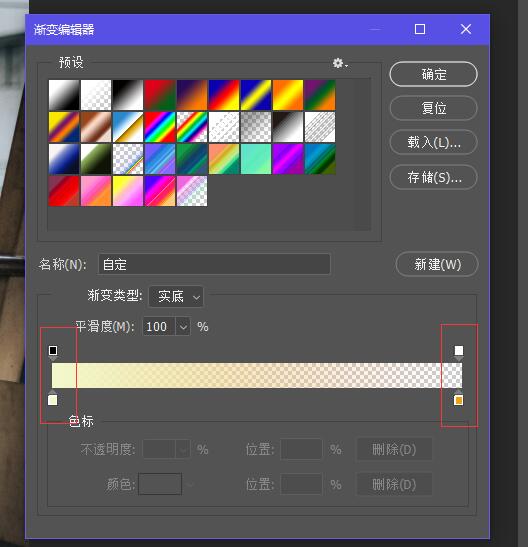
Task: Click the 名称 input field
Action: coord(214,264)
